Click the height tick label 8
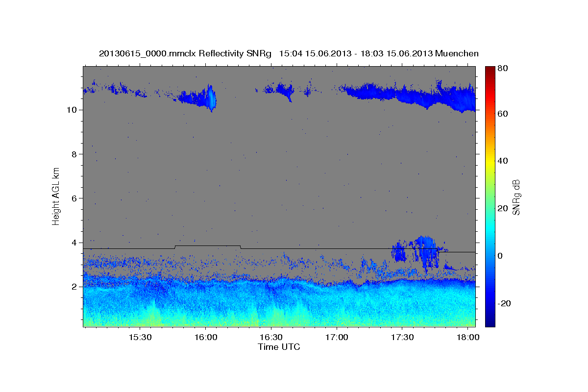 (x=74, y=154)
